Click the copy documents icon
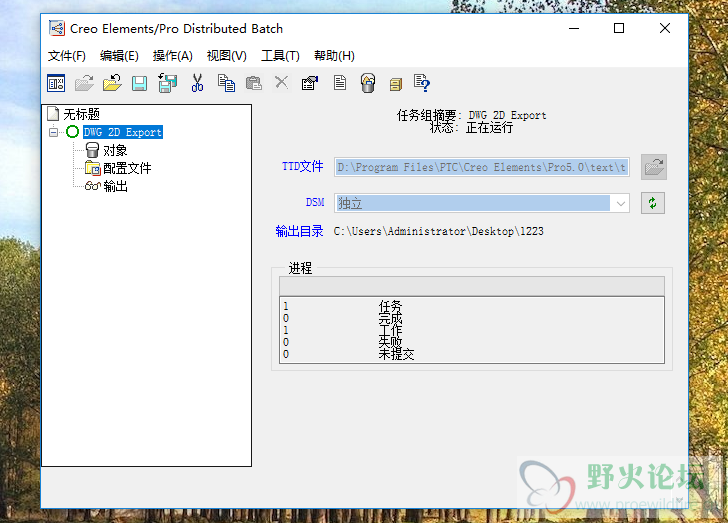 (226, 83)
